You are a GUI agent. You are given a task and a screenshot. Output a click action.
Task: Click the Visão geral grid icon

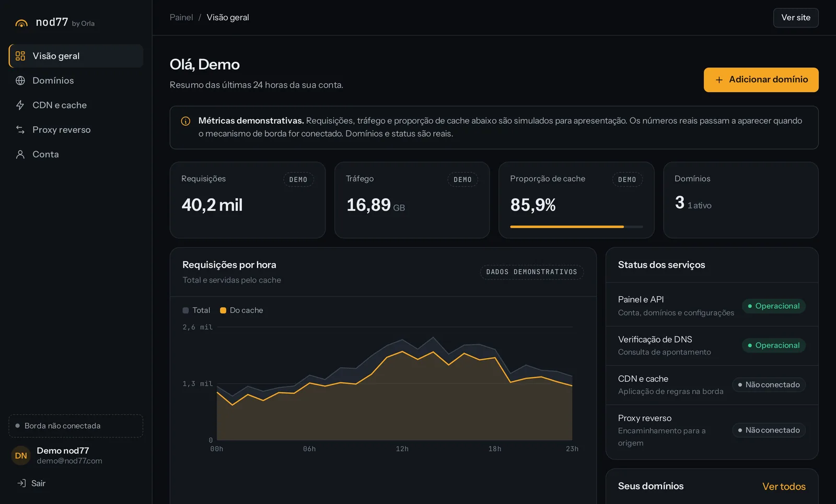[x=20, y=56]
